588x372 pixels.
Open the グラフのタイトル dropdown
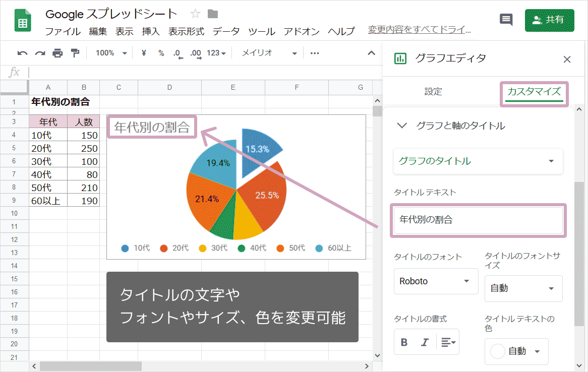coord(478,161)
